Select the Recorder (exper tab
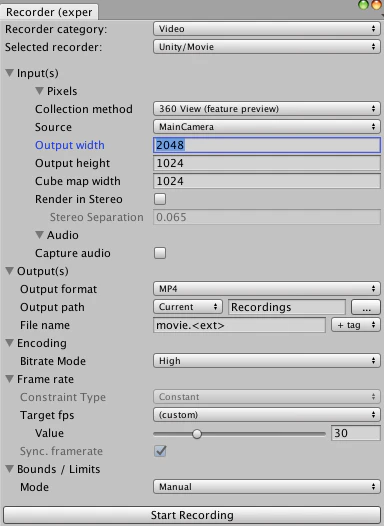 49,12
